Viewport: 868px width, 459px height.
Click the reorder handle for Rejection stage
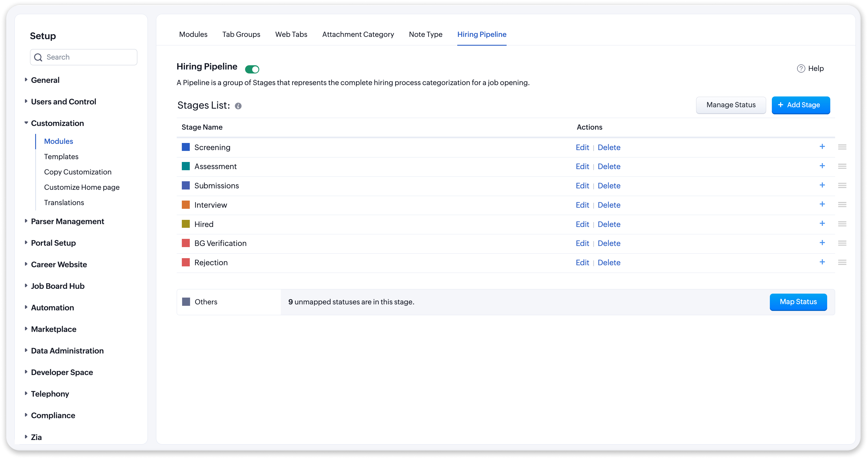point(842,262)
